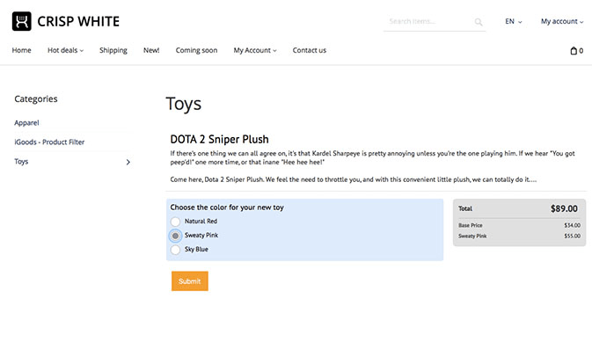This screenshot has height=364, width=592.
Task: Open the Contact us menu item
Action: pyautogui.click(x=310, y=50)
